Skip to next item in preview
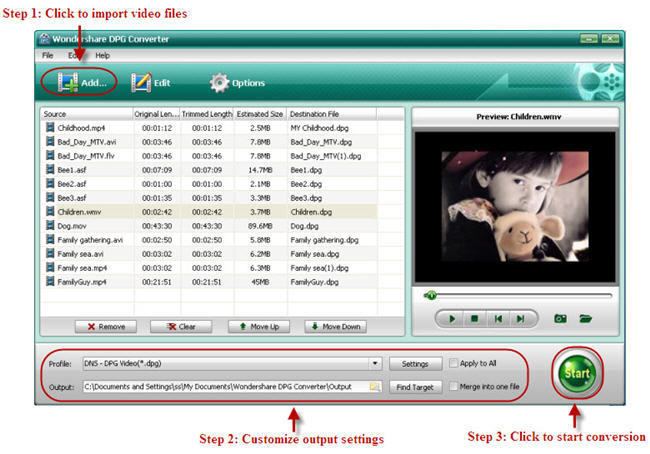Viewport: 650px width, 454px height. click(x=520, y=318)
